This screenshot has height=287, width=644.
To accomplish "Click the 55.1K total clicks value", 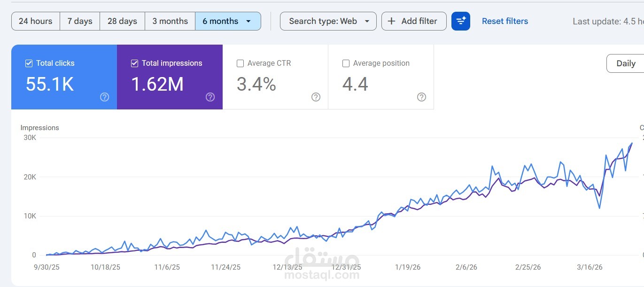I will 50,84.
